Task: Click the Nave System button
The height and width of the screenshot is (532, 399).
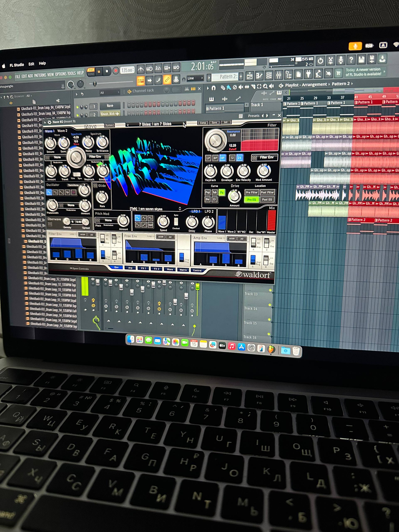Action: click(109, 125)
